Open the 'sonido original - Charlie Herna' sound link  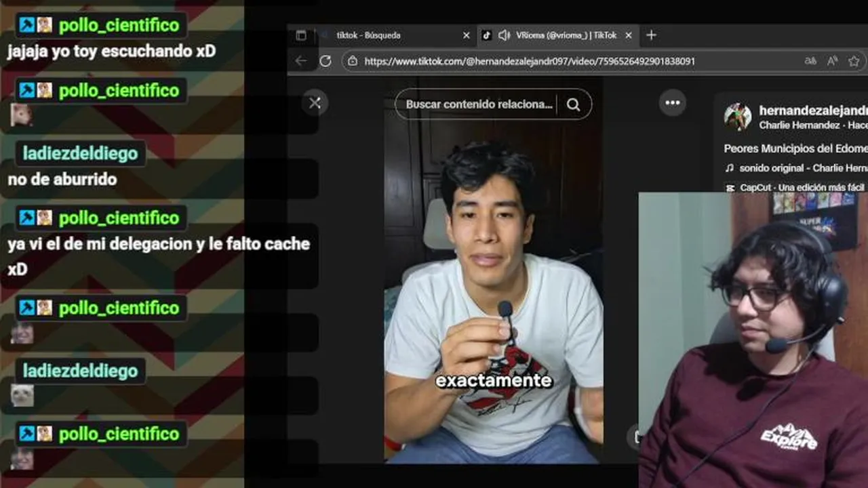point(804,168)
